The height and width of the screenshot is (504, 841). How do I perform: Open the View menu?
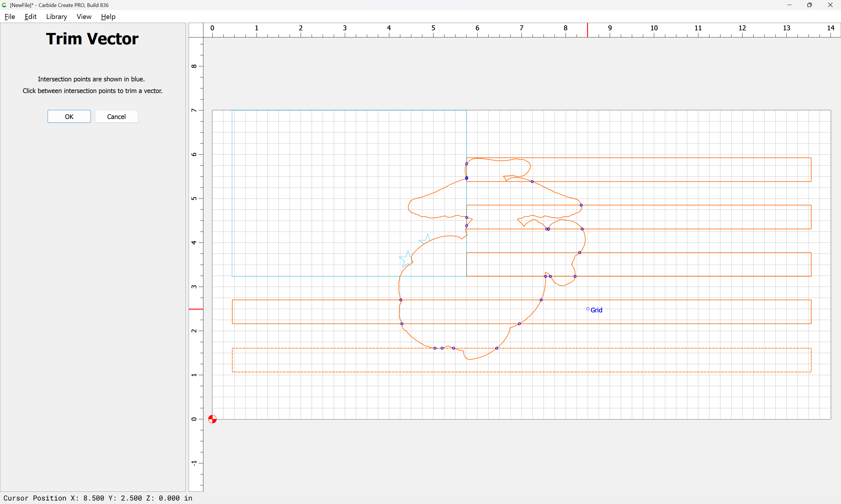pos(84,17)
